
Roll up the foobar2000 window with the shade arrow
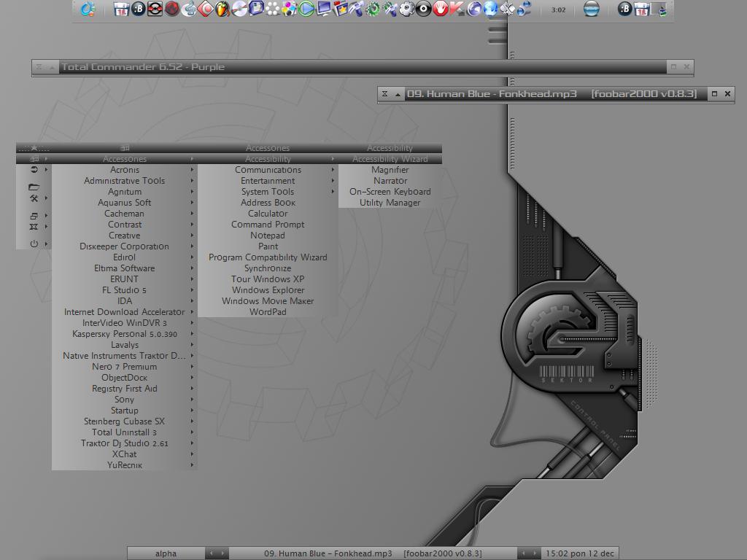point(398,94)
